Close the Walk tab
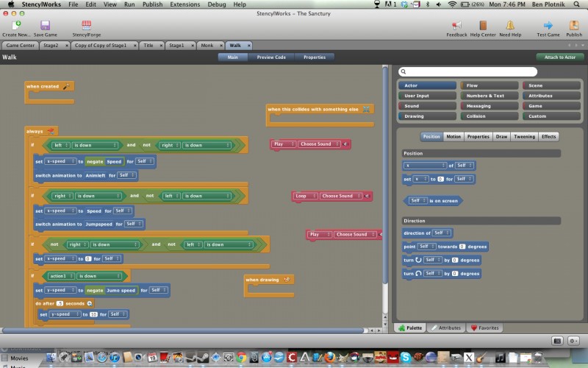The height and width of the screenshot is (368, 588). pos(248,46)
